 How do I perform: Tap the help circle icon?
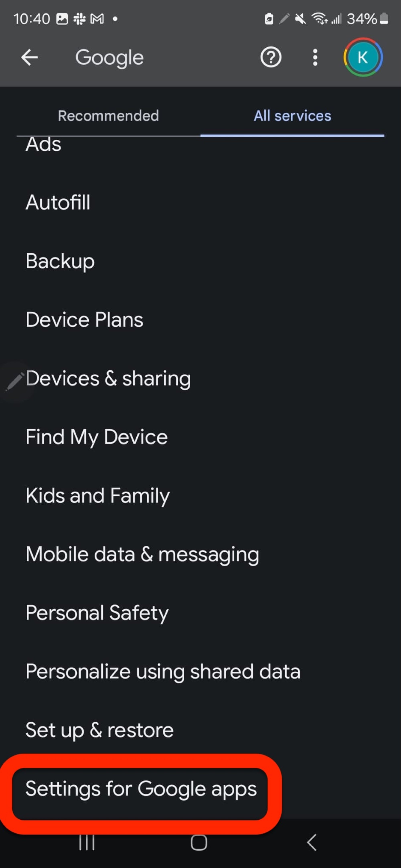[271, 57]
